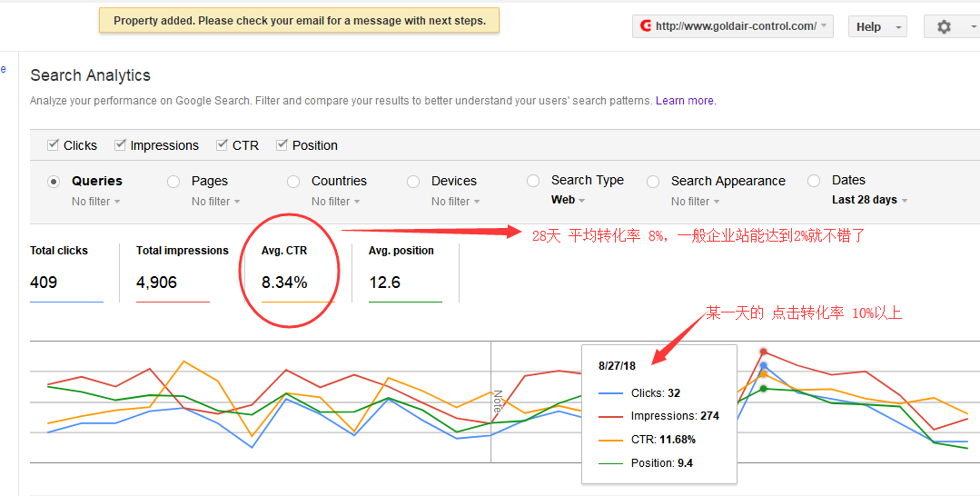980x496 pixels.
Task: Select the Countries radio button
Action: (x=293, y=182)
